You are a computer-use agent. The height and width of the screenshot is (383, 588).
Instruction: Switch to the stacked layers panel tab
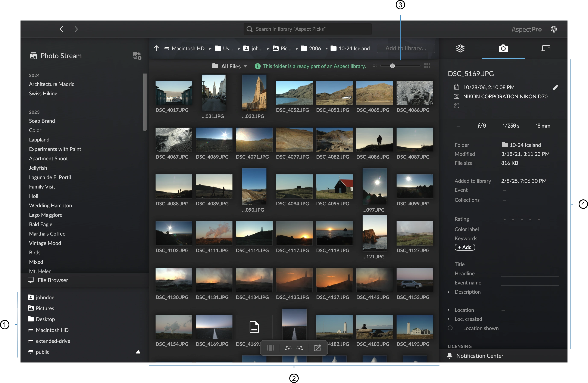click(x=460, y=48)
